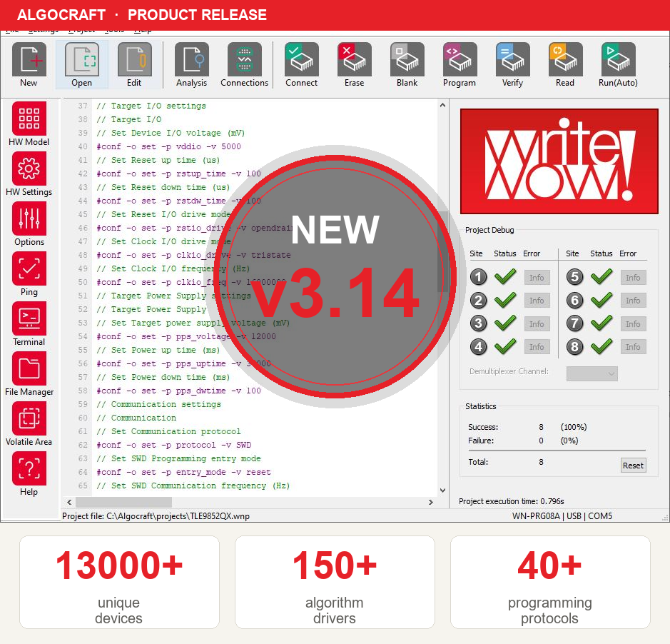Select site 3 indicator in Project Debug
This screenshot has width=670, height=644.
pos(479,323)
